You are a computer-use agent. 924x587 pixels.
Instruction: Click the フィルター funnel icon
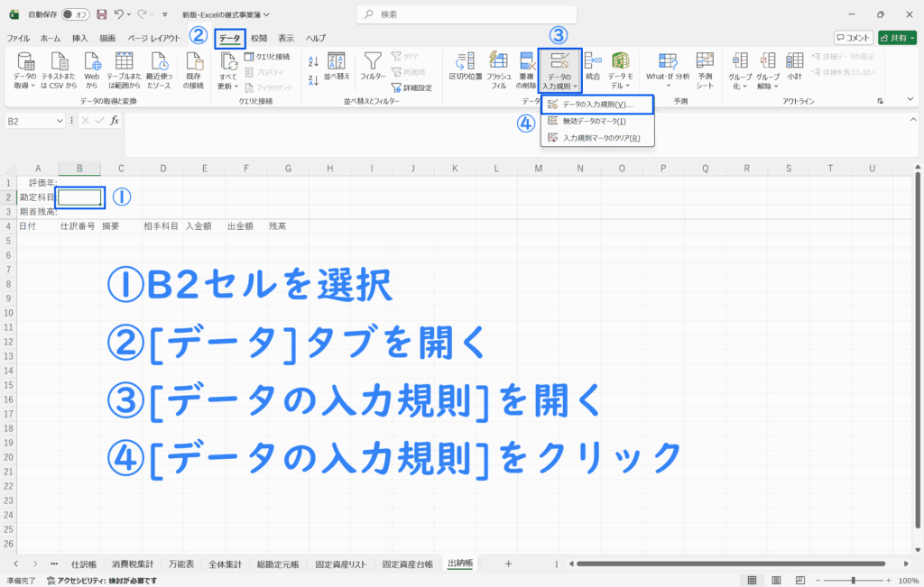pyautogui.click(x=372, y=61)
